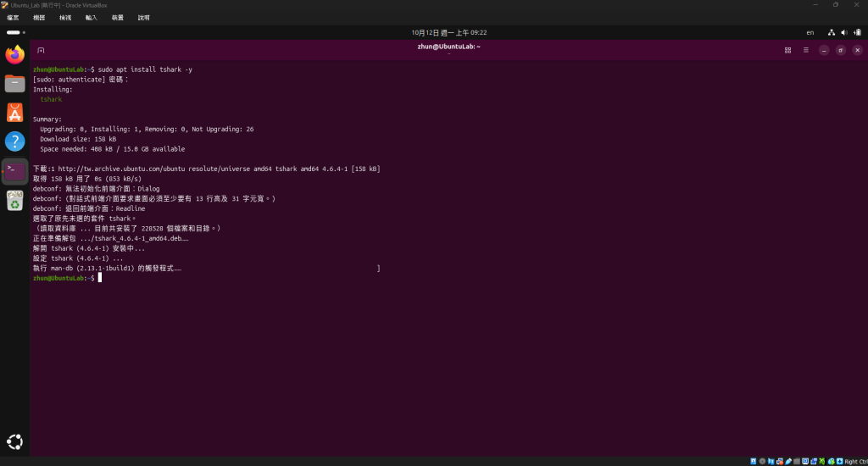Click the 'Upgrading: 0, Installing: 1' summary line
Viewport: 868px width, 466px height.
pos(147,130)
